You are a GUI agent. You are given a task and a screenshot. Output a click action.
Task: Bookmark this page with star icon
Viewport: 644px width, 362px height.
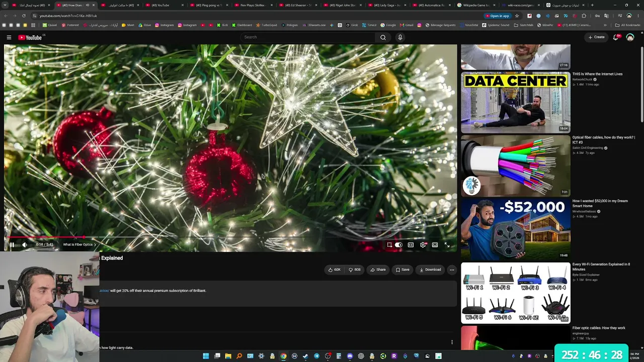click(x=517, y=16)
